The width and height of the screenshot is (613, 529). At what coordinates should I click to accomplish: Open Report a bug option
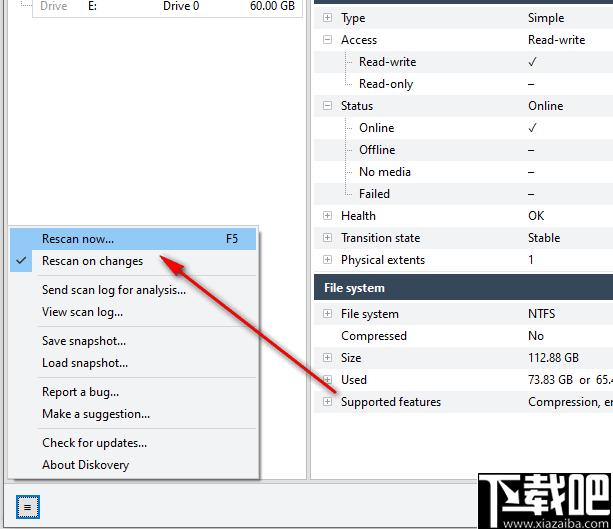click(133, 392)
